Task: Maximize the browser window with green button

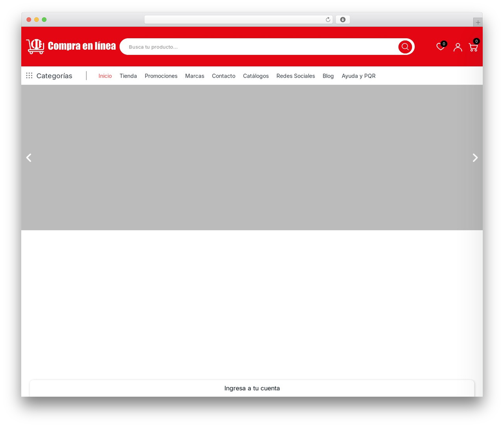Action: point(44,20)
